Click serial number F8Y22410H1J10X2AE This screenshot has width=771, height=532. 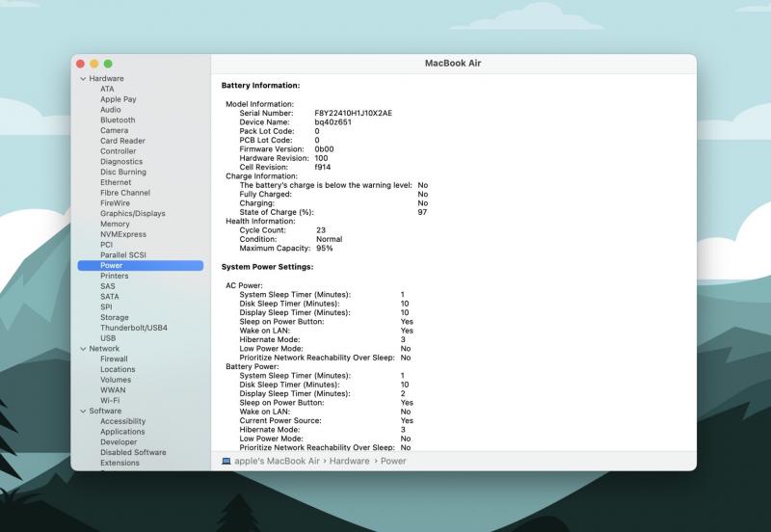[354, 113]
